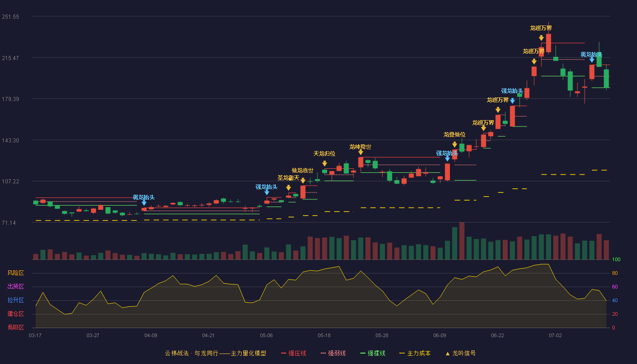Click the yellow arrow under 仙龙临世
This screenshot has height=364, width=637.
(x=303, y=181)
